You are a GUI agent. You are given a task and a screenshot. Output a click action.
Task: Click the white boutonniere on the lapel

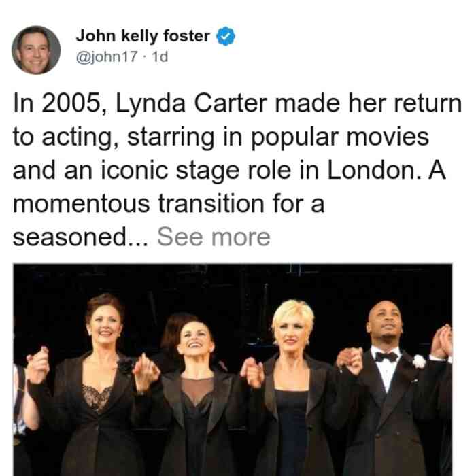(420, 361)
